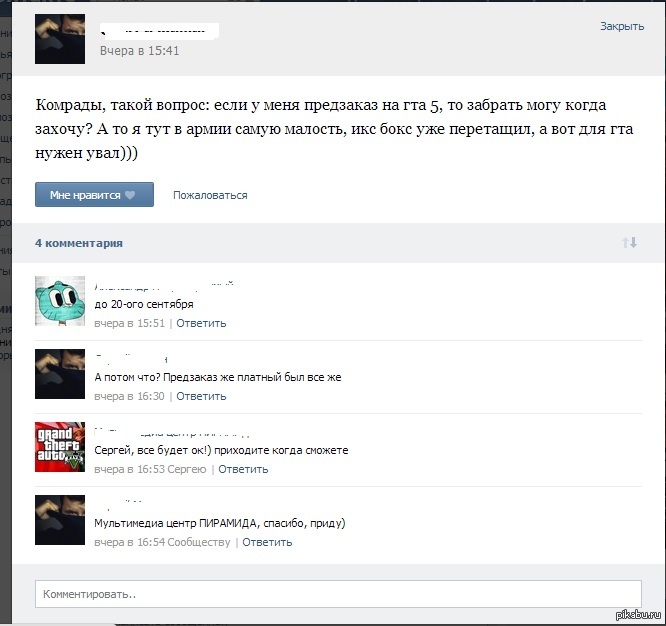Toggle the comment sort order arrows
The height and width of the screenshot is (626, 666).
click(x=629, y=243)
